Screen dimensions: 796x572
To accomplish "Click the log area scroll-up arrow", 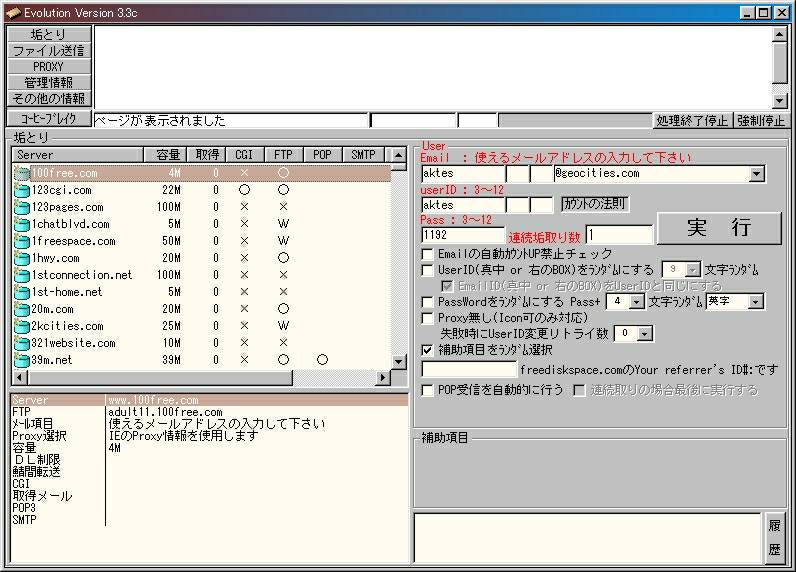I will tap(780, 35).
